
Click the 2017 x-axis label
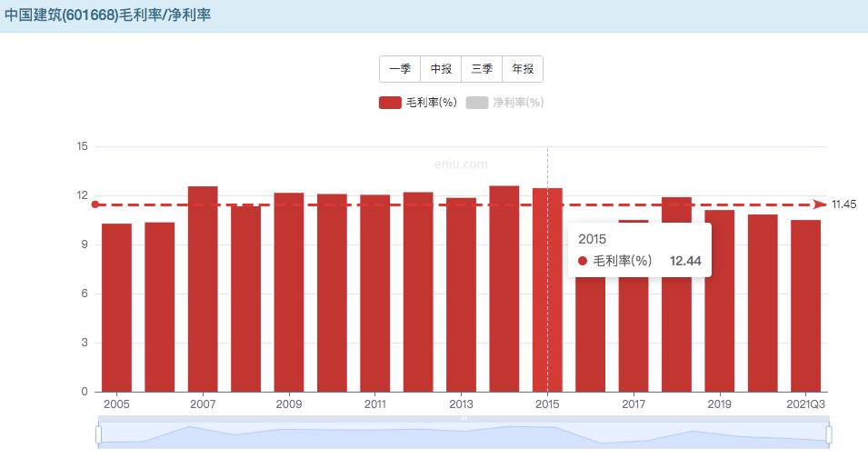point(634,404)
